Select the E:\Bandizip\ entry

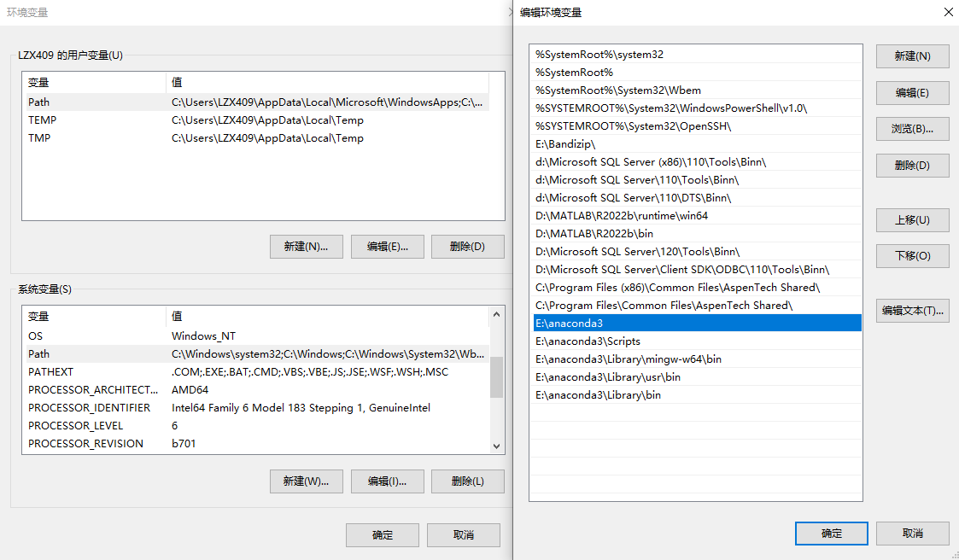click(x=697, y=144)
